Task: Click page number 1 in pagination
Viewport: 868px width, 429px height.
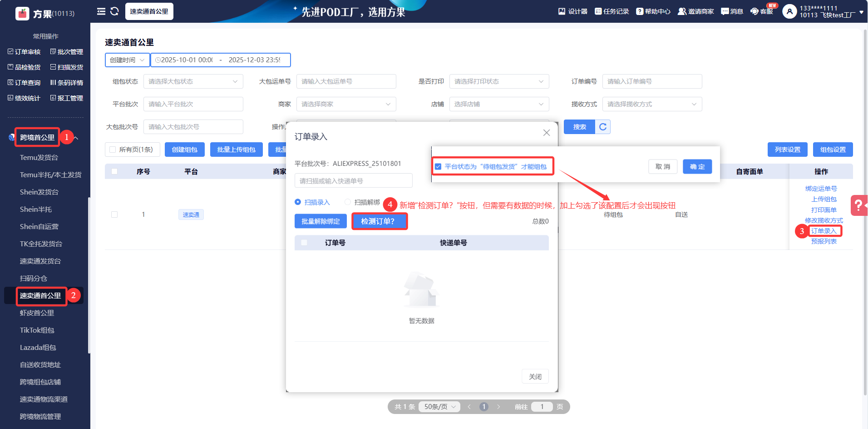Action: click(484, 407)
